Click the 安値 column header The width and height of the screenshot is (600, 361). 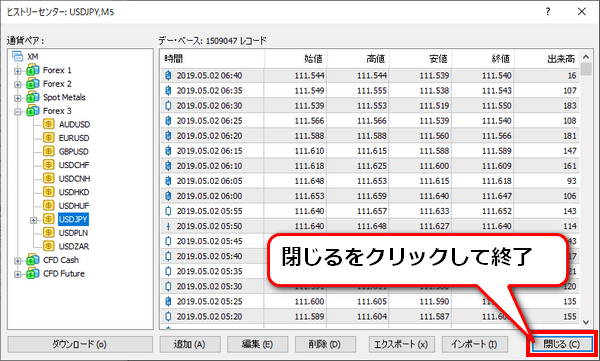click(420, 59)
